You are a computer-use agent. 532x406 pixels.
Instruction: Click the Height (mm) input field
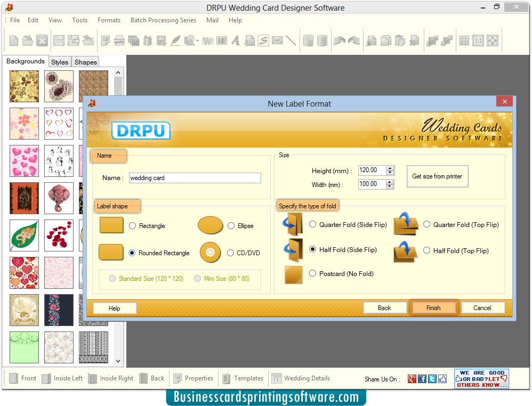point(373,170)
